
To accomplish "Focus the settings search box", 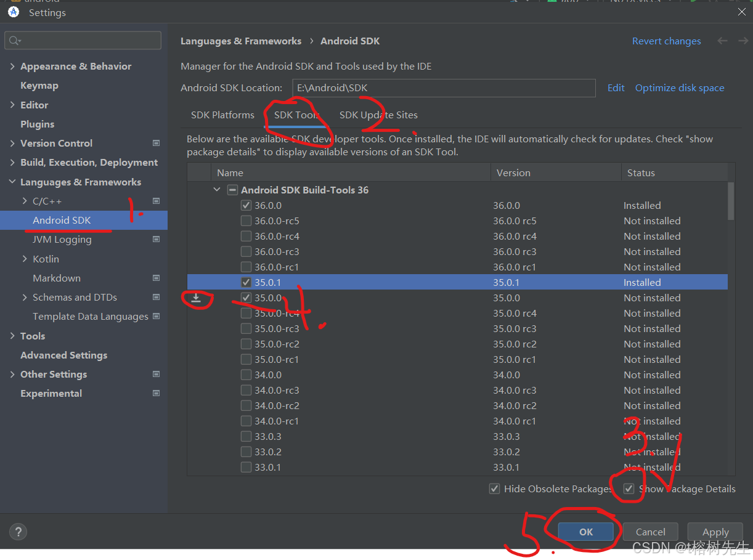I will pos(83,41).
